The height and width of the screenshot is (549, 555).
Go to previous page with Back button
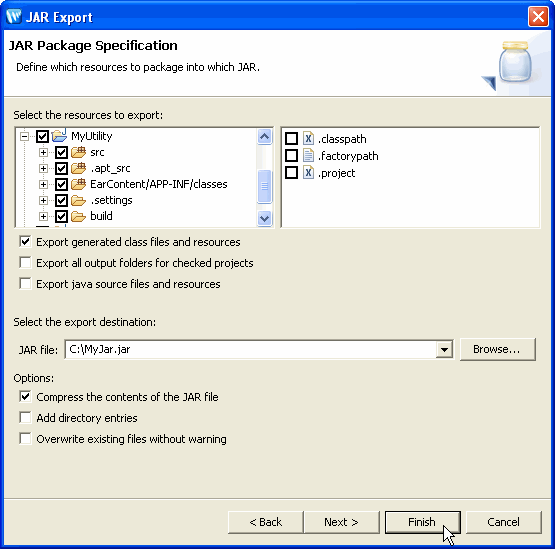pos(266,522)
